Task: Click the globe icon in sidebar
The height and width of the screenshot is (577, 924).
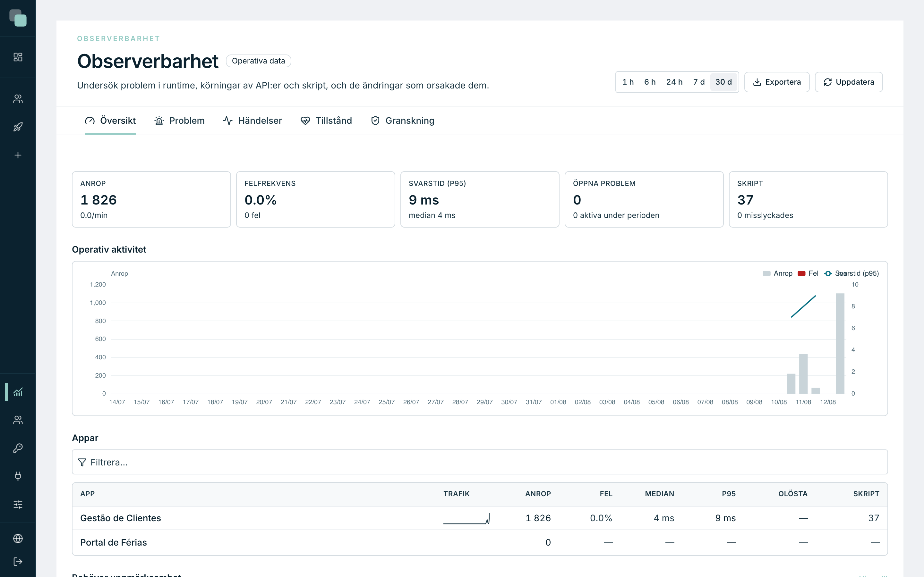Action: pyautogui.click(x=18, y=539)
